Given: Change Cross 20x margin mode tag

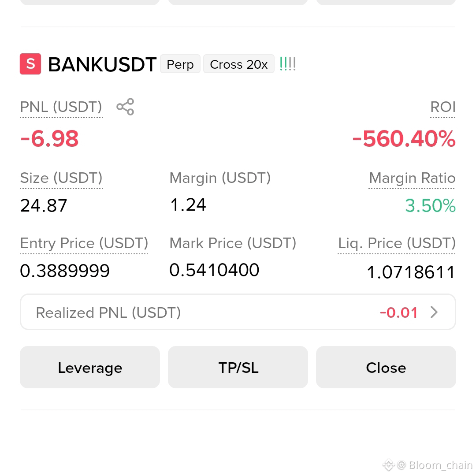Looking at the screenshot, I should click(x=239, y=64).
